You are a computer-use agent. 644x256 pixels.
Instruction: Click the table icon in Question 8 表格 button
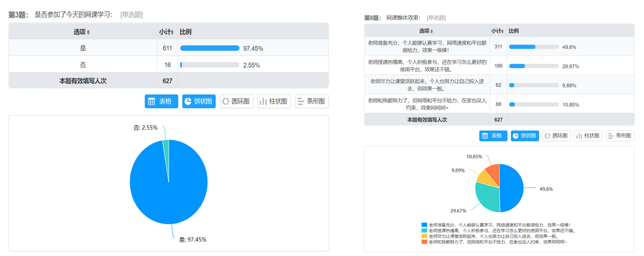485,136
